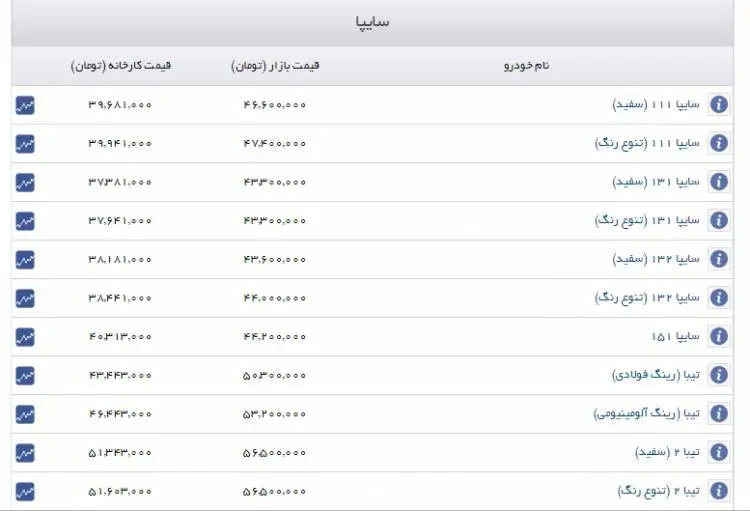The width and height of the screenshot is (750, 511).
Task: Open info icon for سایپا ۱۳۲ (تنوع رنگ)
Action: [718, 298]
